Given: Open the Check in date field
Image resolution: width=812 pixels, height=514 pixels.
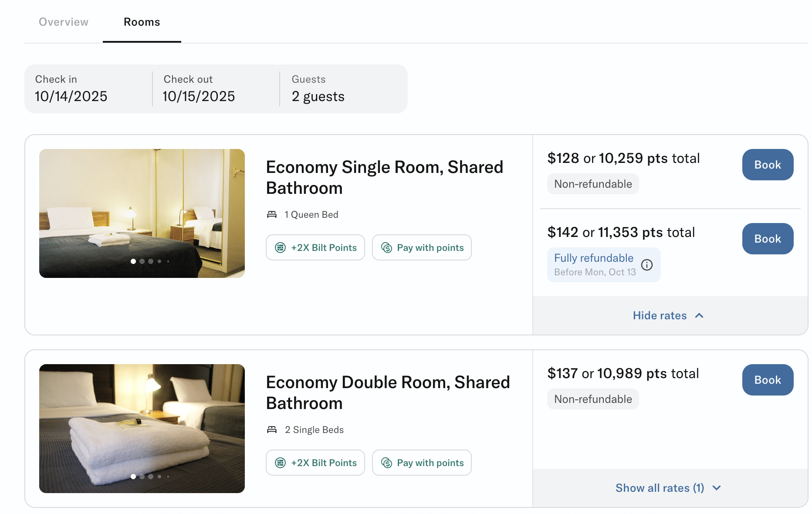Looking at the screenshot, I should [x=71, y=88].
